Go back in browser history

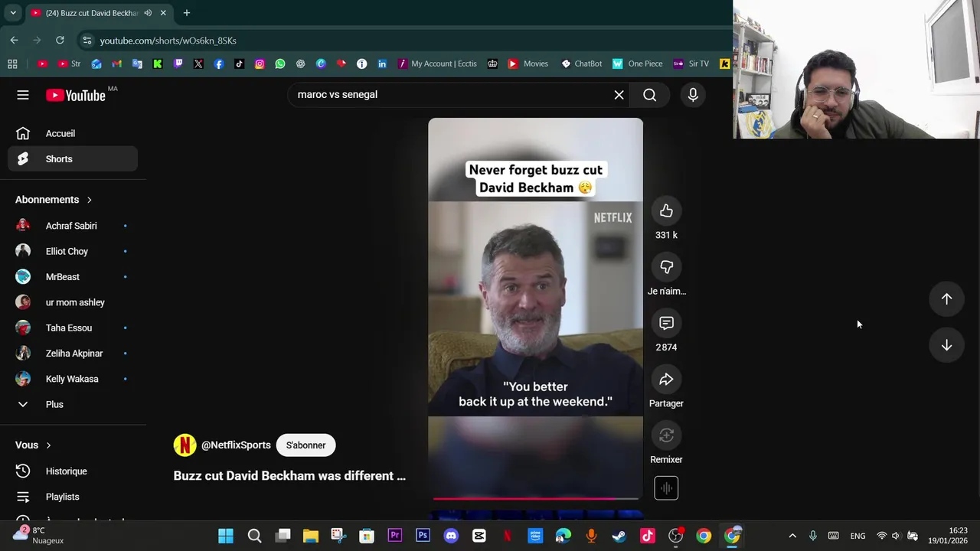click(14, 40)
